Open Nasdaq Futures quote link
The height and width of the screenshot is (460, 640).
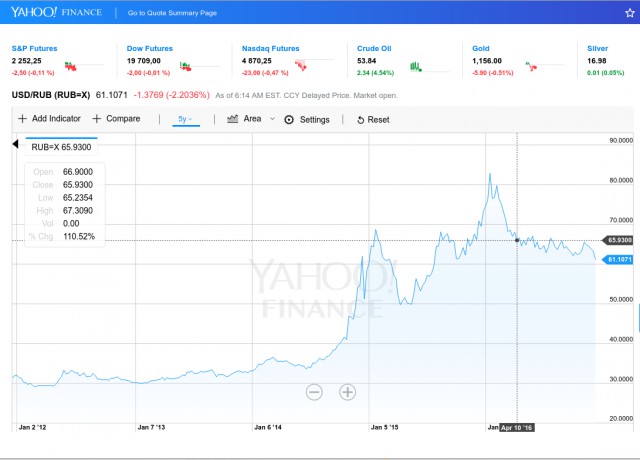click(x=271, y=48)
